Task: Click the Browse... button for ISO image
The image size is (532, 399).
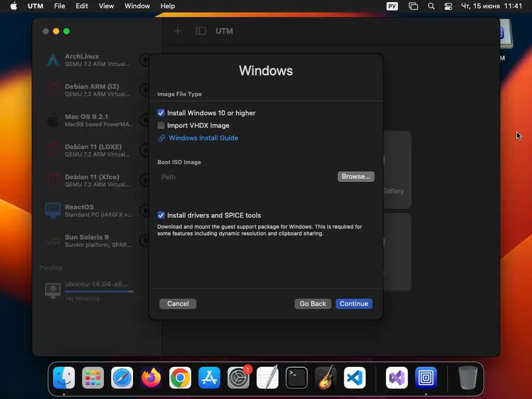Action: [355, 177]
